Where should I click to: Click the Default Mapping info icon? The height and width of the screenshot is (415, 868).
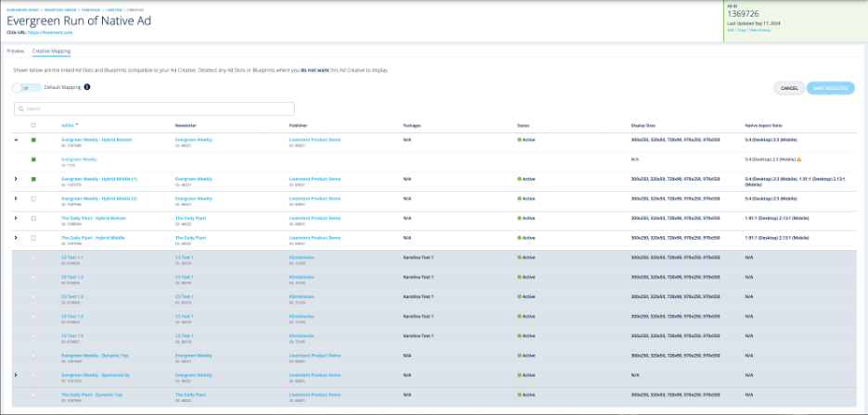tap(87, 87)
